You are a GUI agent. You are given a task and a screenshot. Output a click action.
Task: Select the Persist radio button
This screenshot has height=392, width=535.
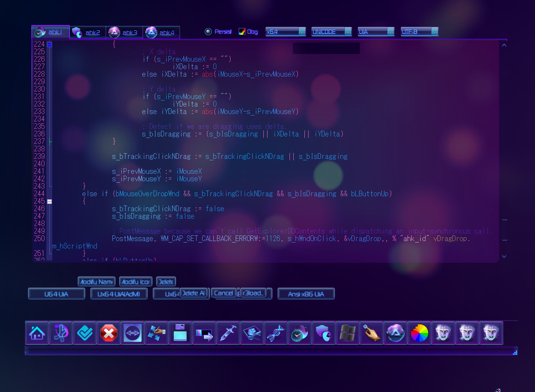[x=208, y=31]
